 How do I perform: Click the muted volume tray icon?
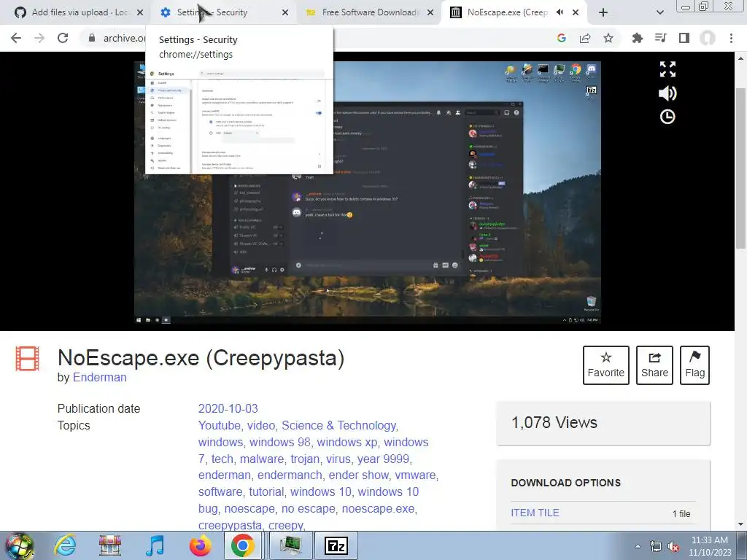(x=673, y=546)
